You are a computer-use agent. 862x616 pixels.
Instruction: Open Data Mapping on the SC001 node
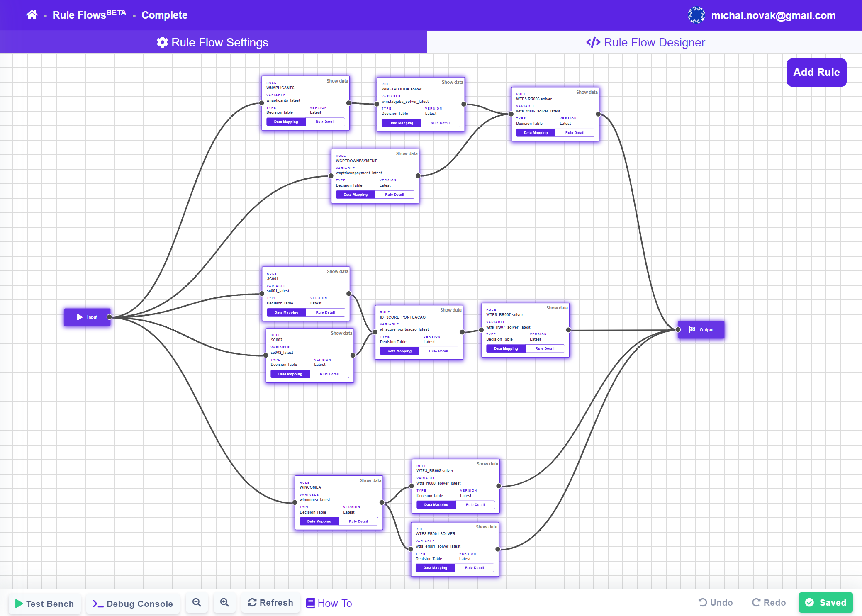click(286, 312)
